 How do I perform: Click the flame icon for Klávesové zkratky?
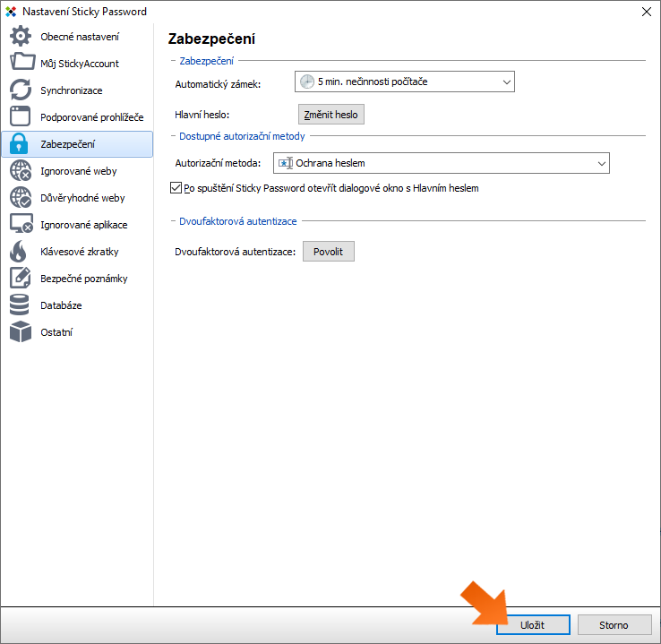[x=18, y=251]
